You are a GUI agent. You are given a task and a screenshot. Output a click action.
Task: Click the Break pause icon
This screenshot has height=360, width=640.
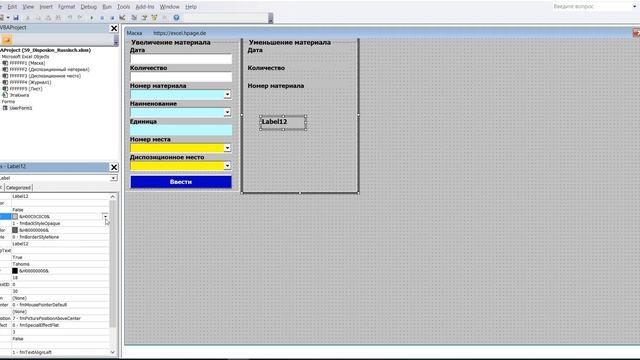pos(102,18)
